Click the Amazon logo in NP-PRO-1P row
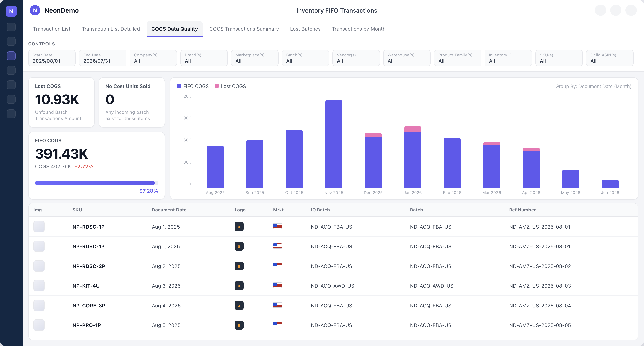Screen dimensions: 644x346 pyautogui.click(x=239, y=325)
